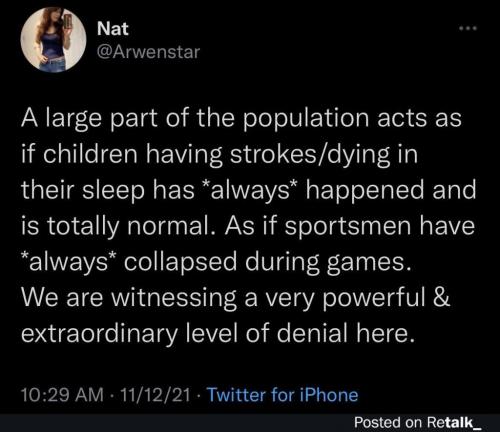This screenshot has width=500, height=432.
Task: Click the tweet's first line about population
Action: point(241,119)
